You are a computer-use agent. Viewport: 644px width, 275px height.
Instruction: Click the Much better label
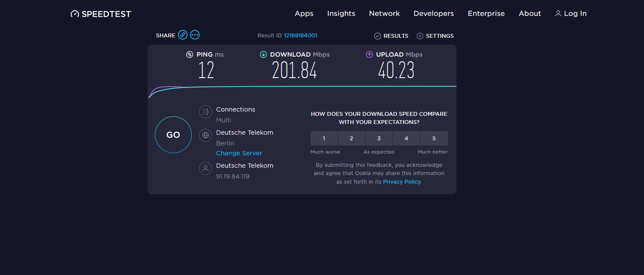tap(432, 152)
